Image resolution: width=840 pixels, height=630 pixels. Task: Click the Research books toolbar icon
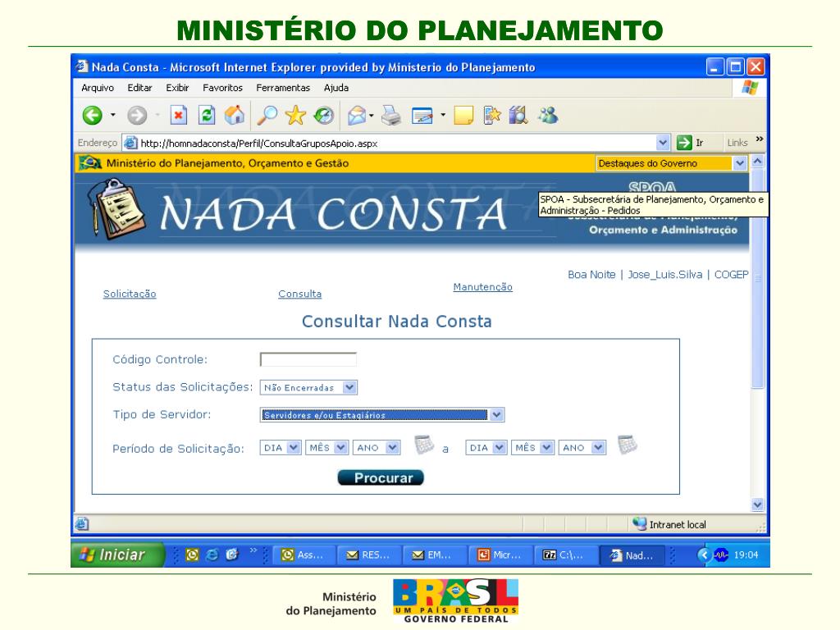(518, 115)
